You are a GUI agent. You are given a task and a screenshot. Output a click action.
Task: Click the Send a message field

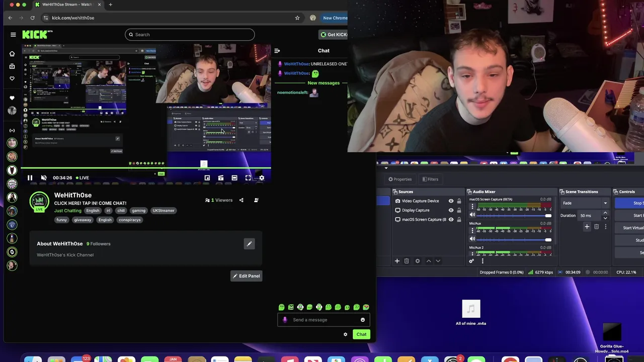click(x=324, y=320)
